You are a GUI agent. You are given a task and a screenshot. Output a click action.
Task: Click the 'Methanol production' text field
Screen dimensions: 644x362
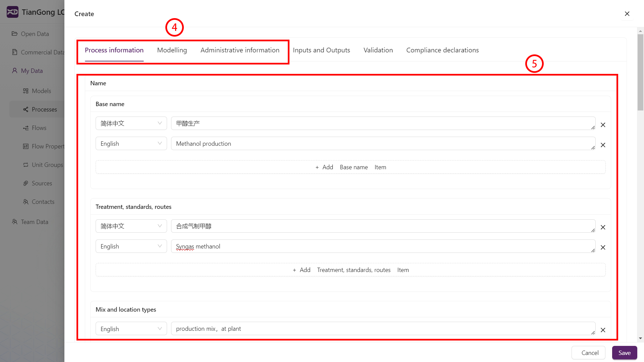[x=382, y=144]
